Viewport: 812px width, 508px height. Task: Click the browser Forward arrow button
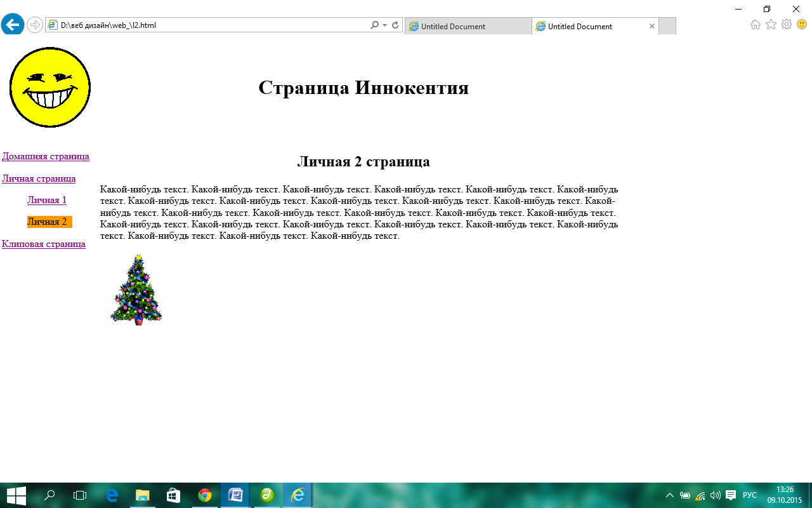click(x=34, y=25)
